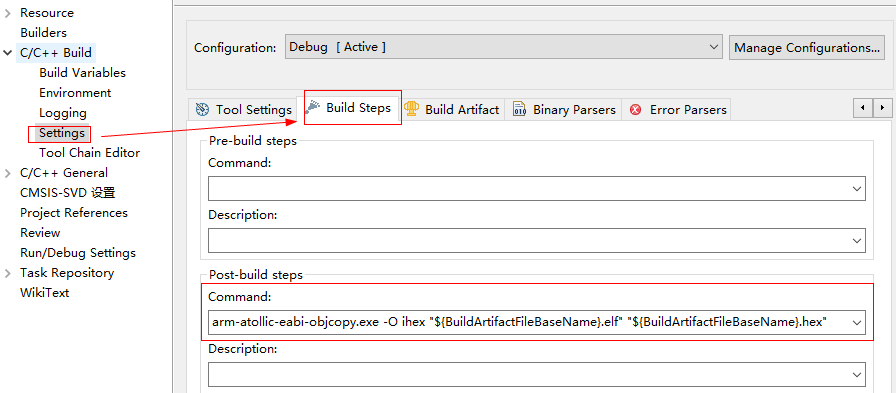This screenshot has width=896, height=393.
Task: Select Settings tree item
Action: tap(62, 133)
